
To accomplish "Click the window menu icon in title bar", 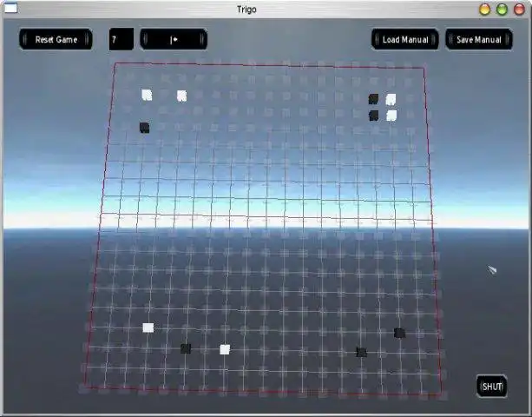I will click(10, 8).
